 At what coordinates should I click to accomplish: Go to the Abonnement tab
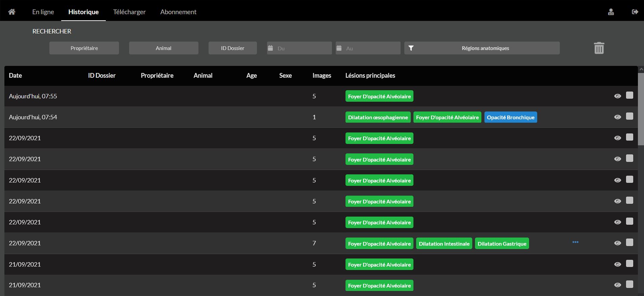click(178, 12)
